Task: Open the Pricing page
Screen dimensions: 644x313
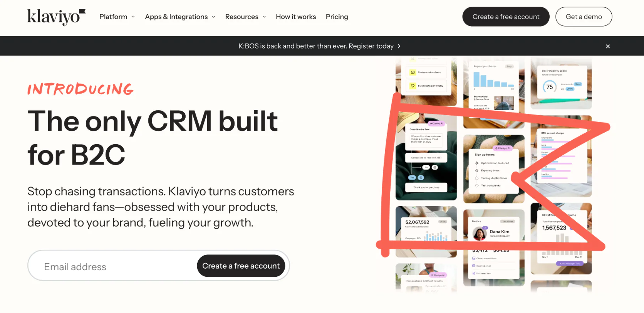Action: click(337, 17)
